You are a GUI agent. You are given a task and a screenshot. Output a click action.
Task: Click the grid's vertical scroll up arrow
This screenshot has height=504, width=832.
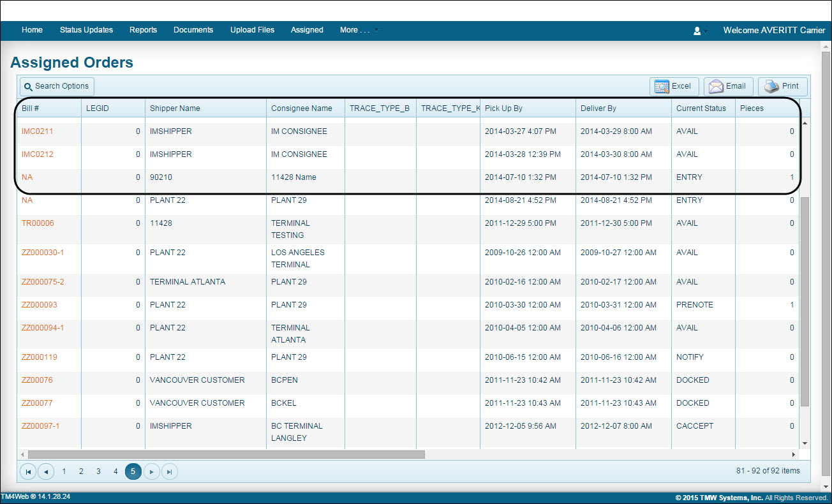click(805, 122)
